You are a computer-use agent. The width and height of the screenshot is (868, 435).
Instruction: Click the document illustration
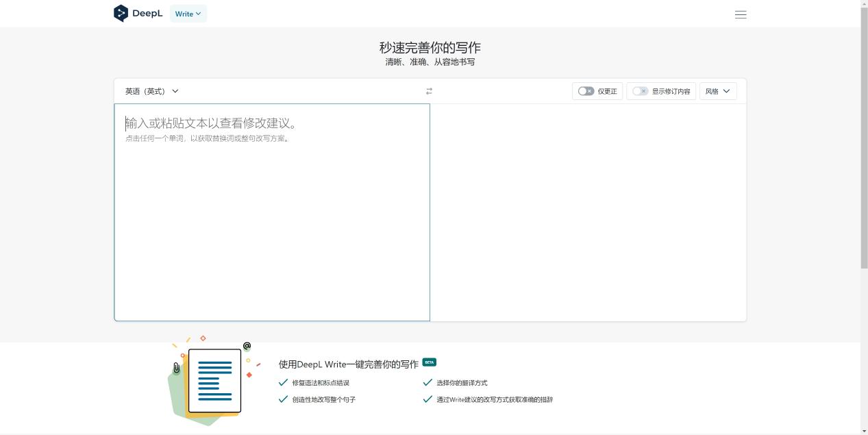tap(214, 381)
